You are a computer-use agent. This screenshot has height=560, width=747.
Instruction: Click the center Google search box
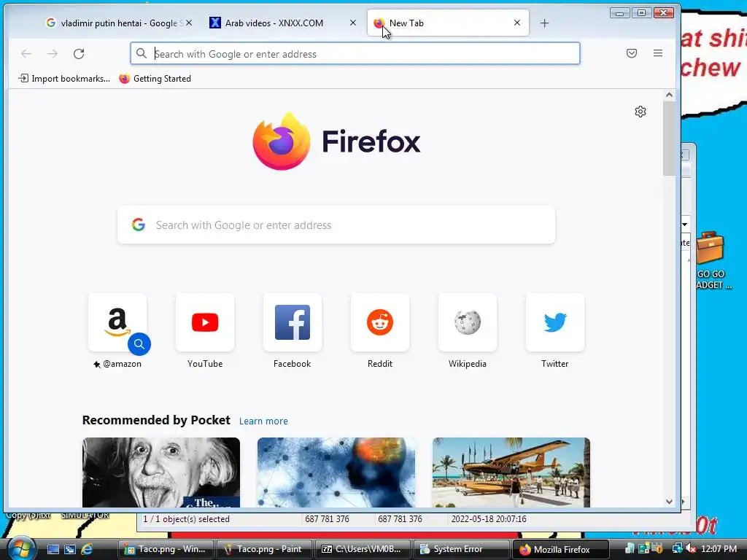pos(336,225)
